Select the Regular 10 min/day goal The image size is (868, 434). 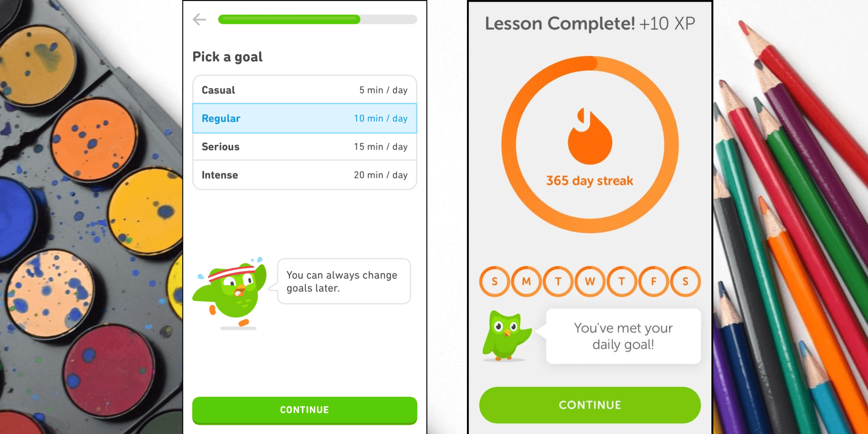point(311,119)
